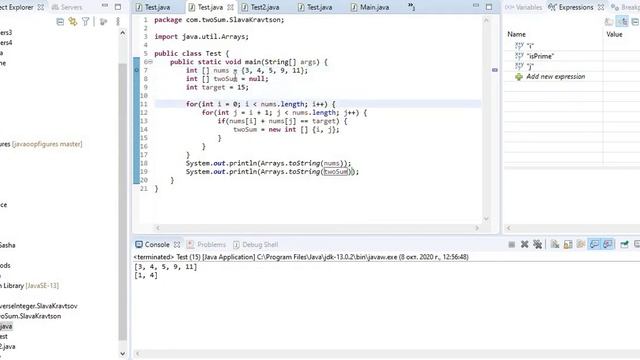Click the editor vertical scrollbar down arrow

(x=486, y=218)
